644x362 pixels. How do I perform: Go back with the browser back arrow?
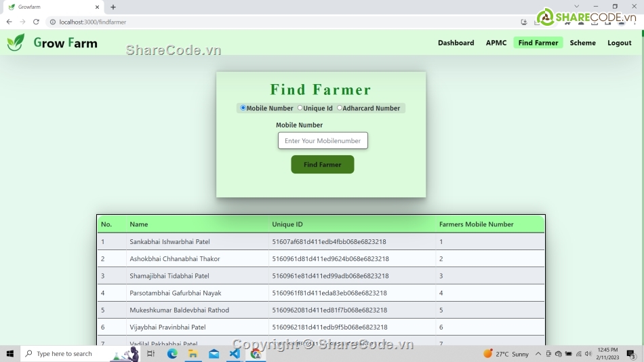(9, 22)
